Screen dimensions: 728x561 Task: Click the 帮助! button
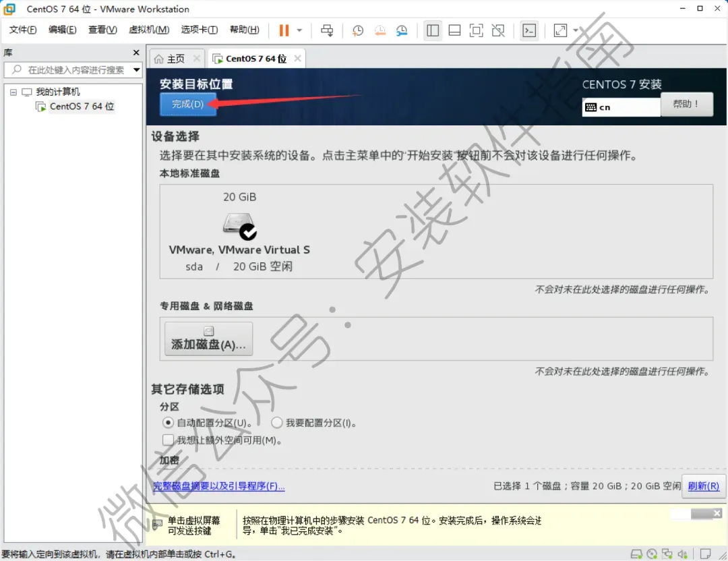pos(687,104)
